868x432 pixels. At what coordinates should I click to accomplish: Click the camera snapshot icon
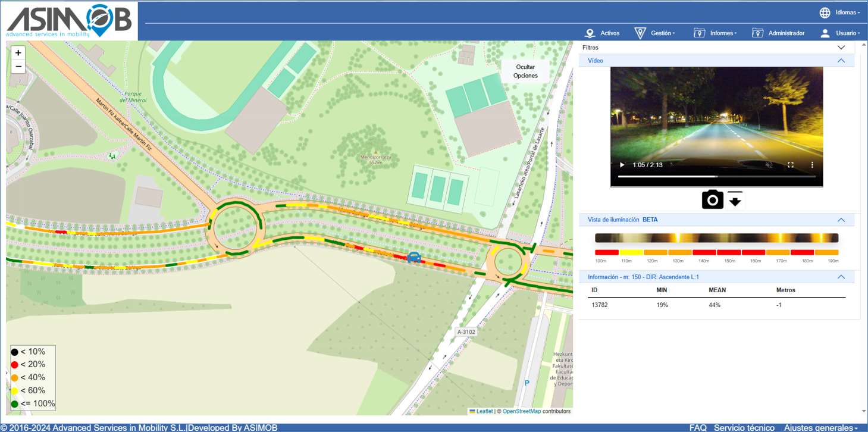[712, 200]
